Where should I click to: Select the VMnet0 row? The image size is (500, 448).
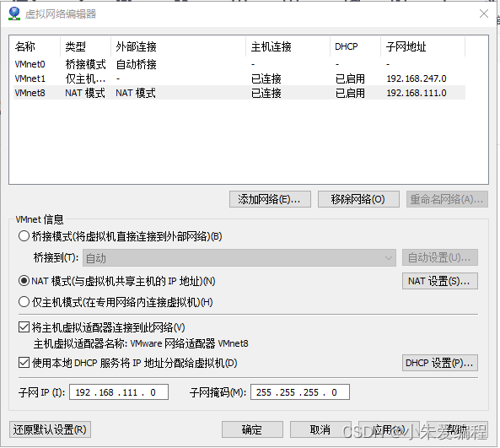tap(239, 64)
